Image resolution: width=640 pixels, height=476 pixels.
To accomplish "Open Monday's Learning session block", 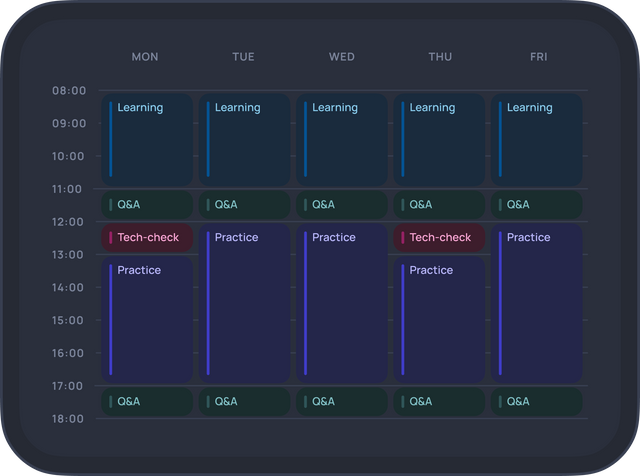I will pyautogui.click(x=146, y=139).
